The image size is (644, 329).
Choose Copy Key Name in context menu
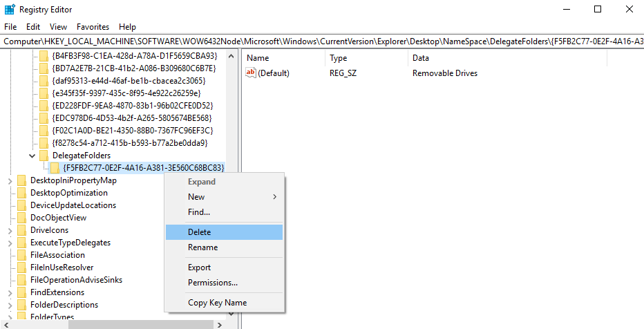tap(224, 303)
